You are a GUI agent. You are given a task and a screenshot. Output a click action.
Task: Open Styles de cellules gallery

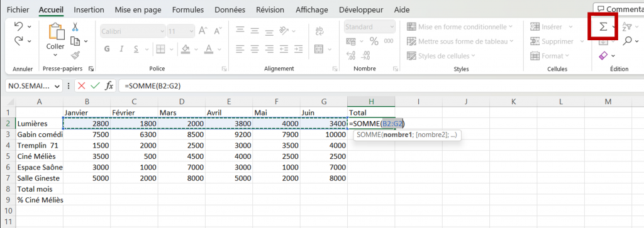point(441,55)
